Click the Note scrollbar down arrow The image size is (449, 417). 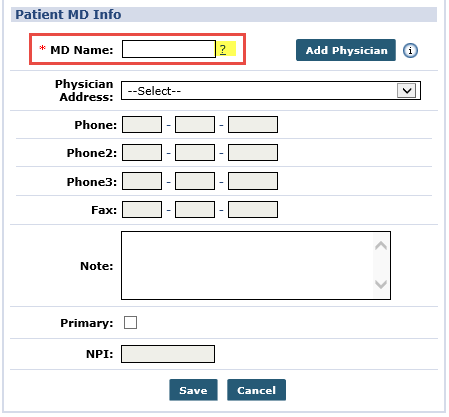tap(381, 284)
